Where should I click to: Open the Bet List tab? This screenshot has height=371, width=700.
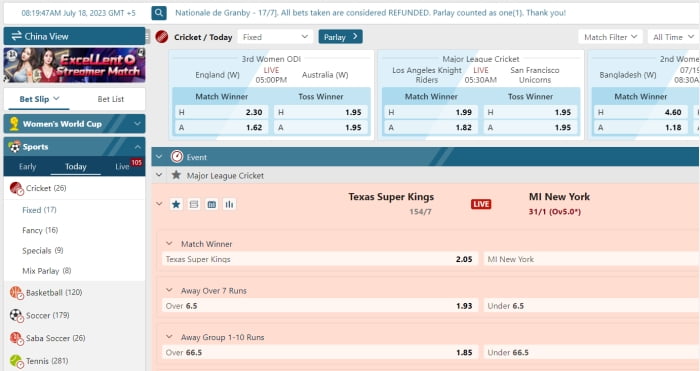pyautogui.click(x=111, y=99)
